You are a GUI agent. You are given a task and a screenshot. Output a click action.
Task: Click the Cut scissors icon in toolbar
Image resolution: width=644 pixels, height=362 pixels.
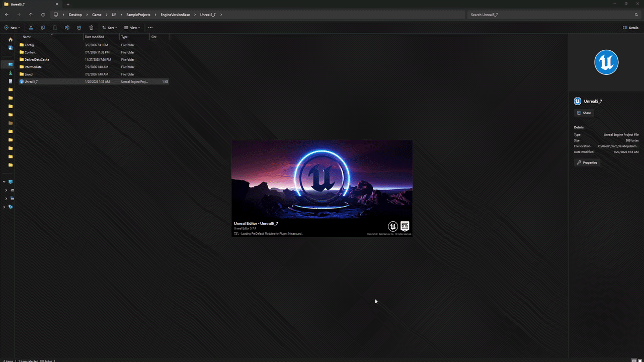coord(31,28)
